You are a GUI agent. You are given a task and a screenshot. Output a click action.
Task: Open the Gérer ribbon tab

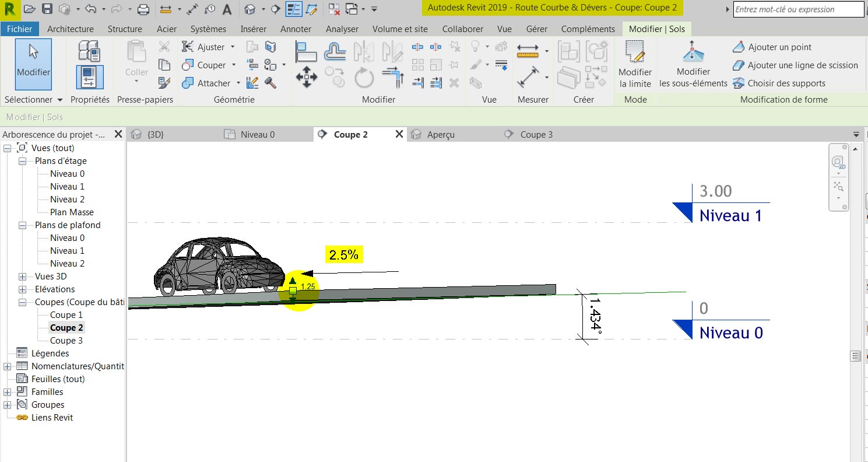tap(536, 29)
